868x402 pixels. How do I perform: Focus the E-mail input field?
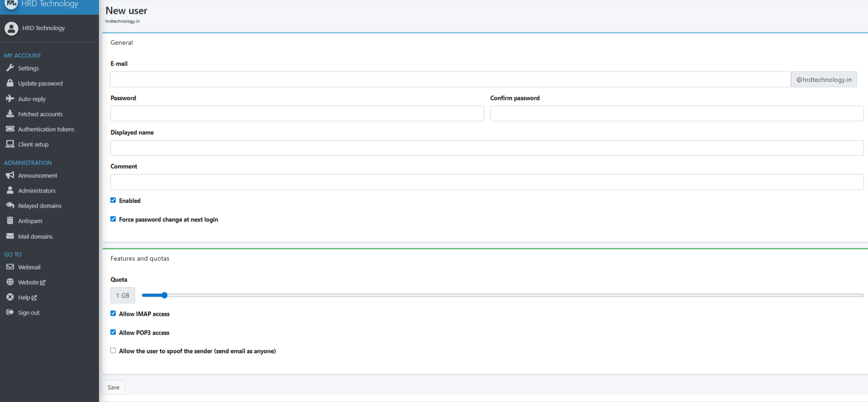tap(450, 79)
